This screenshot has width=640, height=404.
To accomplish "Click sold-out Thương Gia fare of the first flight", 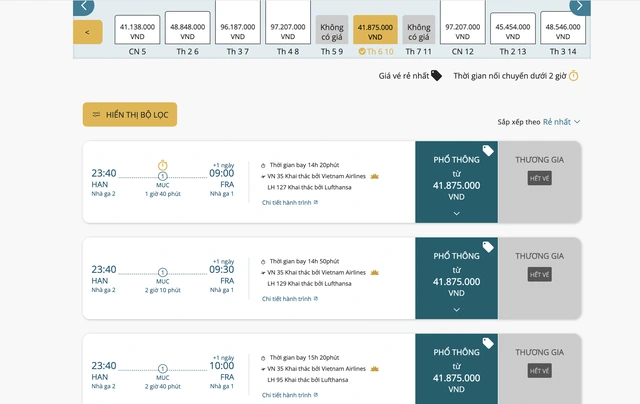I will tap(540, 178).
